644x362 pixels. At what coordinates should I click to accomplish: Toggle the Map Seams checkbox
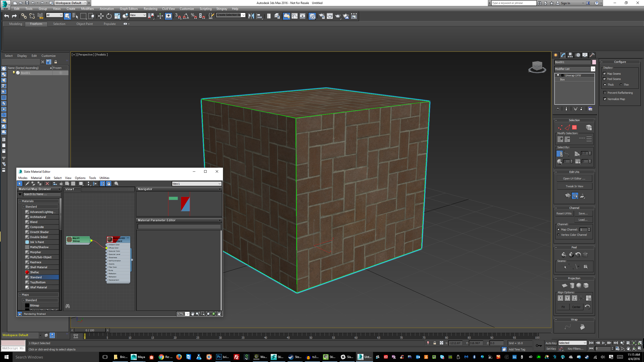(605, 74)
